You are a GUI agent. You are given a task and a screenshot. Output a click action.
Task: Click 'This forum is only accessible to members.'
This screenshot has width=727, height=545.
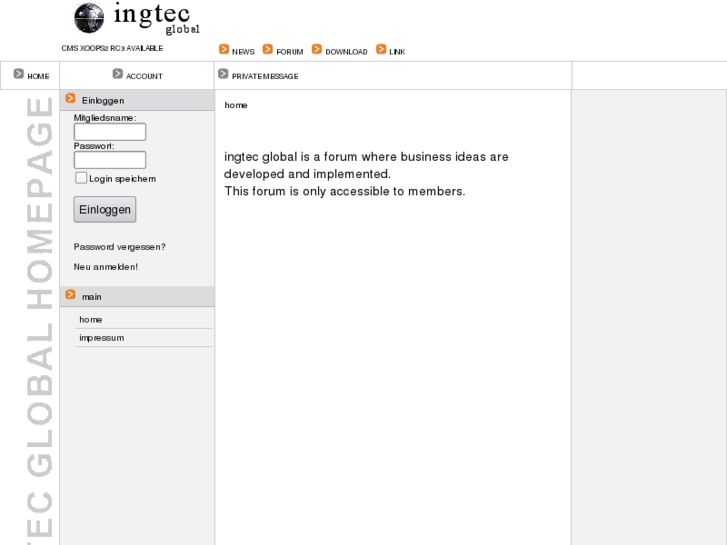tap(345, 191)
